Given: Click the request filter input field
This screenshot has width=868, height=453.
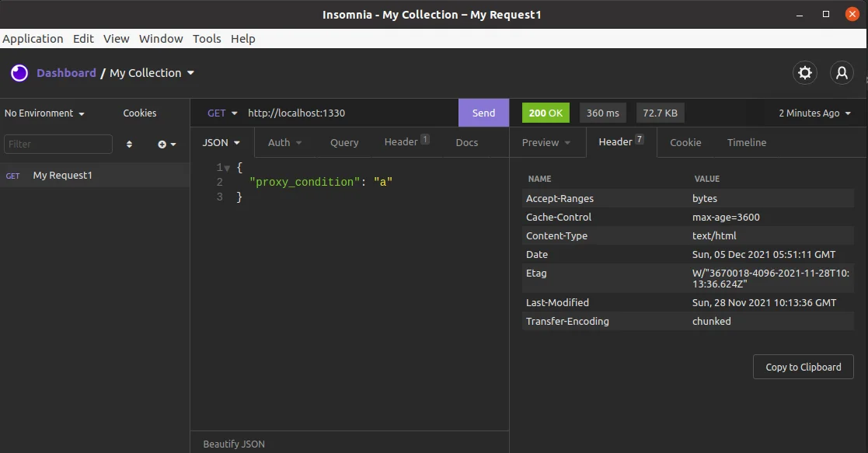Looking at the screenshot, I should click(x=58, y=144).
